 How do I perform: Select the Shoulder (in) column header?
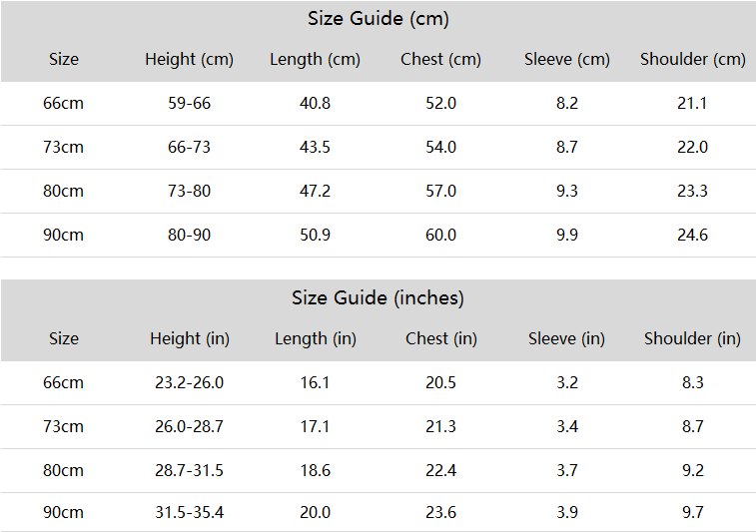pos(693,339)
